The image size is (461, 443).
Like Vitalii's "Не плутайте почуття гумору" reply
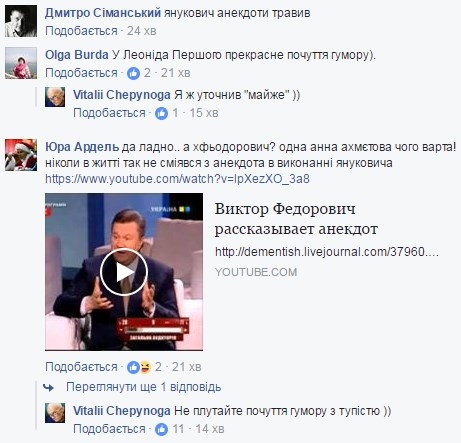coord(109,429)
